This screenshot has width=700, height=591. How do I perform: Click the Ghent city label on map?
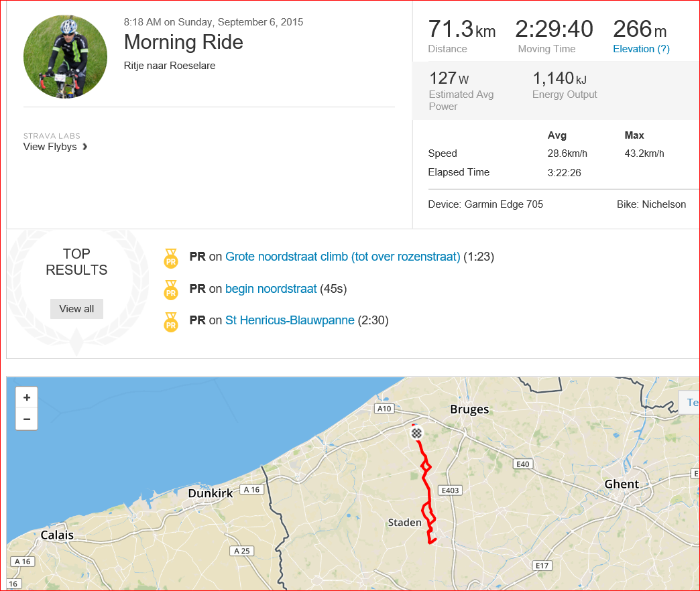coord(622,484)
